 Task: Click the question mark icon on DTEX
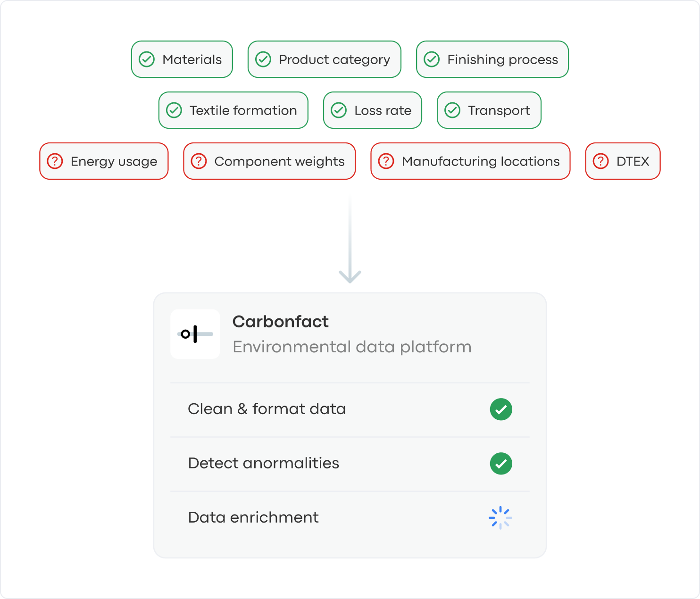click(600, 161)
